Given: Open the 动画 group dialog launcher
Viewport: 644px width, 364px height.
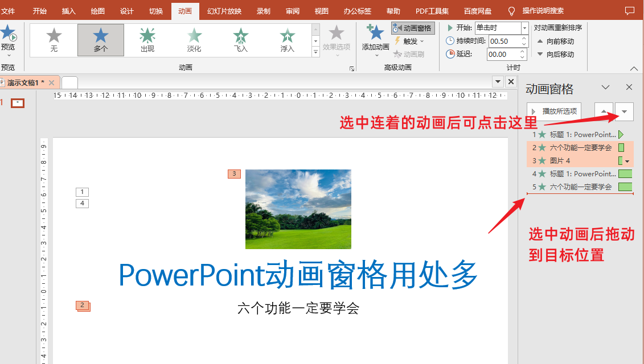Looking at the screenshot, I should (352, 68).
